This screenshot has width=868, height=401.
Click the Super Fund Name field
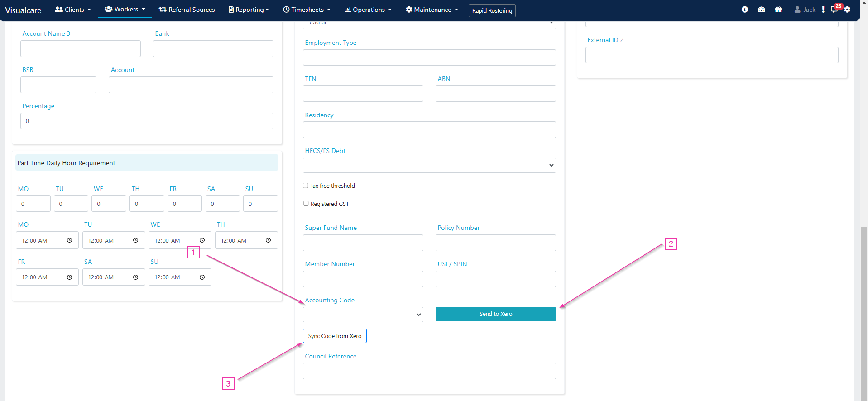pos(363,243)
